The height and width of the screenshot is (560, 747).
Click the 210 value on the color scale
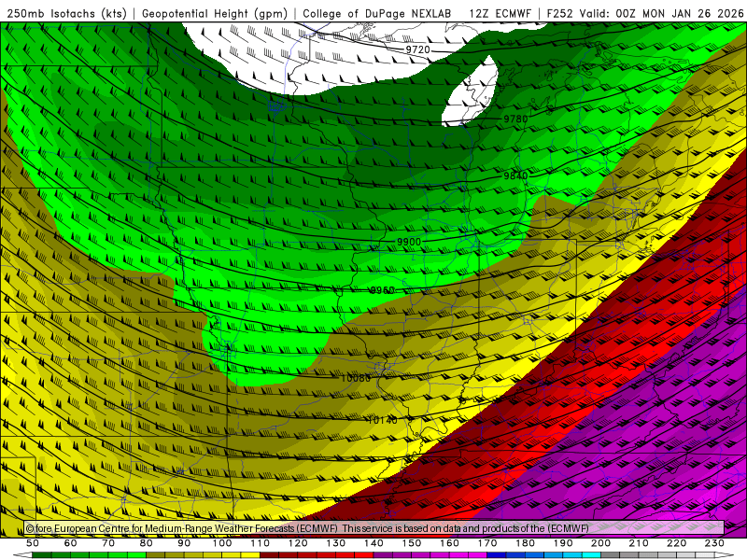tap(639, 543)
